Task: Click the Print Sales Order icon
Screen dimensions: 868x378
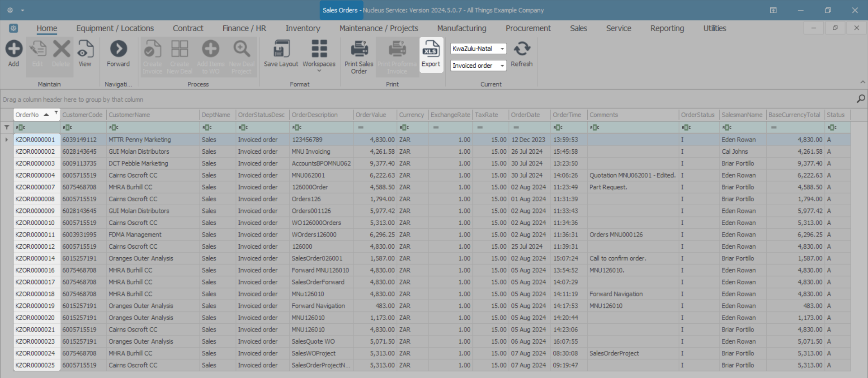Action: click(359, 49)
